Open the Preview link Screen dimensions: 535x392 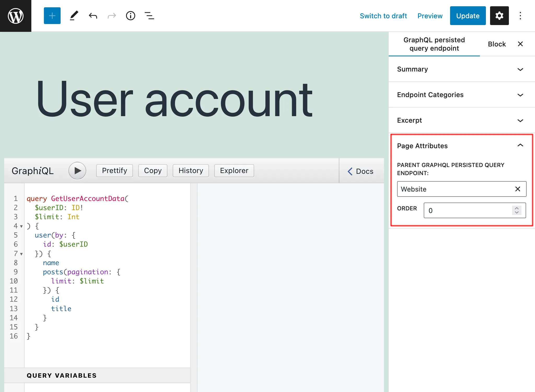click(430, 16)
